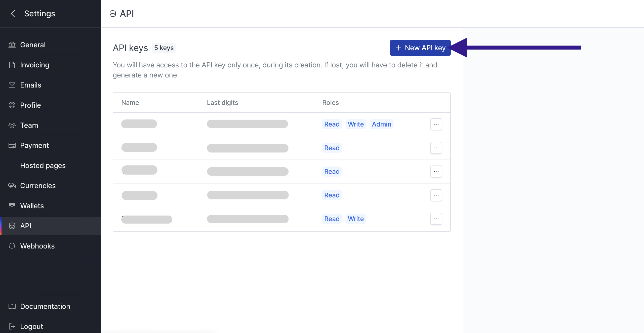
Task: Click the Webhooks bell icon
Action: (x=12, y=246)
